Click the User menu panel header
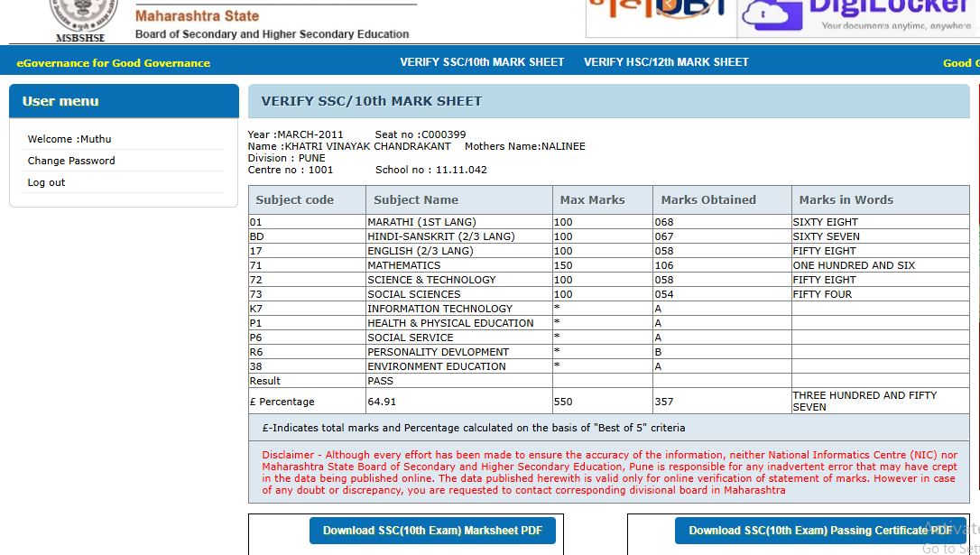This screenshot has width=980, height=555. [x=124, y=101]
